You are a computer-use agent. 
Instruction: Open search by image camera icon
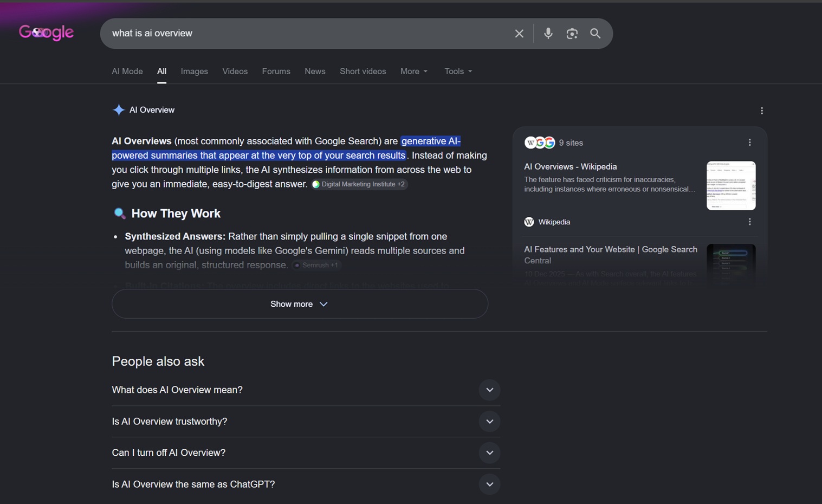572,34
